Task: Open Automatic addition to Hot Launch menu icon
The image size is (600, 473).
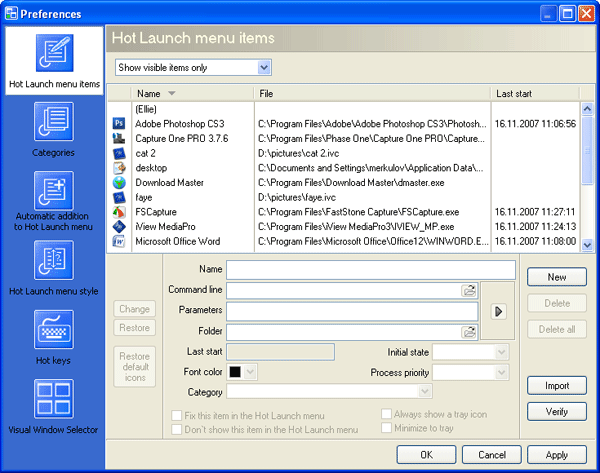Action: point(54,191)
